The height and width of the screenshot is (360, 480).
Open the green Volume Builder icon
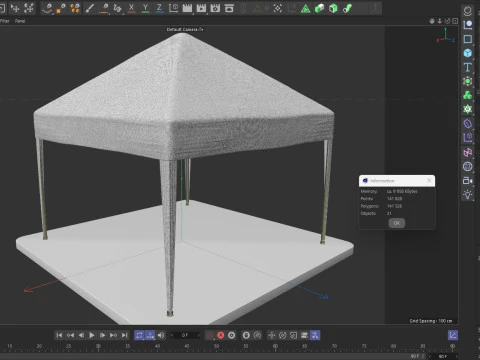pos(468,109)
